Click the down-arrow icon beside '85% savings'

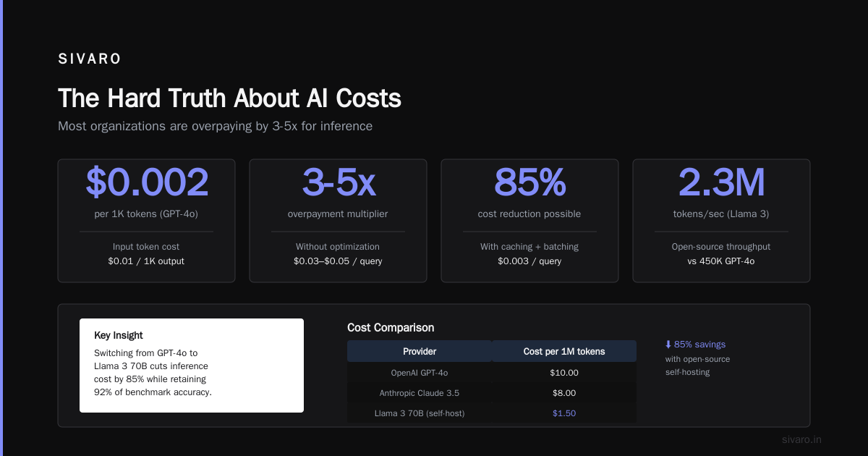tap(668, 345)
